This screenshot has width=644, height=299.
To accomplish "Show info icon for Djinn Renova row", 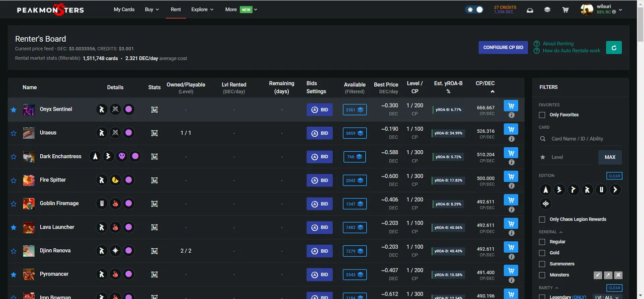I will coord(511,257).
